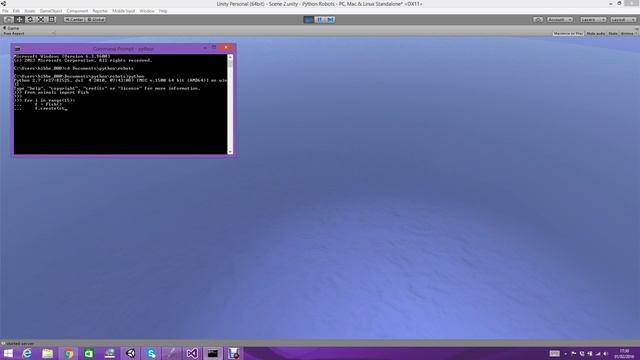Select the Move tool in Unity toolbar
This screenshot has width=640, height=360.
19,20
